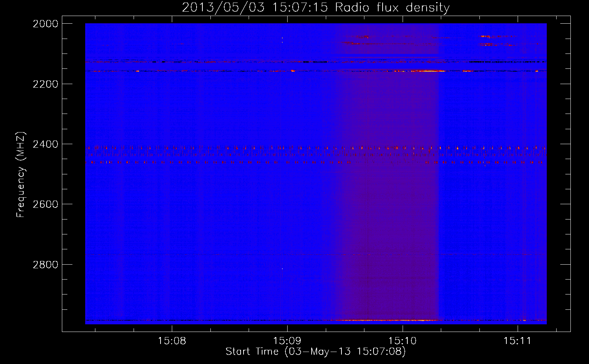
Task: Select the 2000 frequency tick label
Action: tap(46, 24)
